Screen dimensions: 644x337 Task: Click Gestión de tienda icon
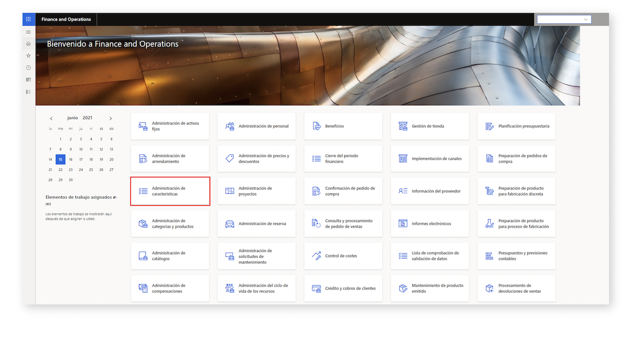point(403,126)
